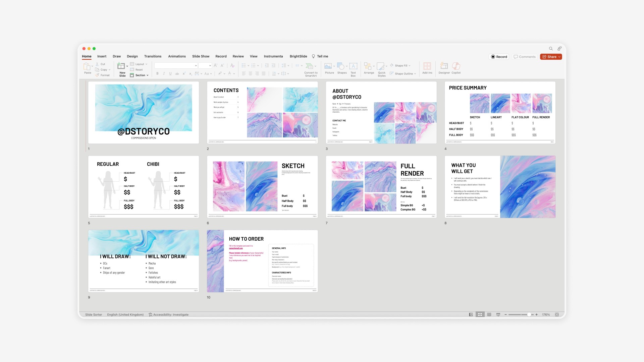The height and width of the screenshot is (362, 644).
Task: Switch to the Slide Show tab
Action: pos(201,56)
